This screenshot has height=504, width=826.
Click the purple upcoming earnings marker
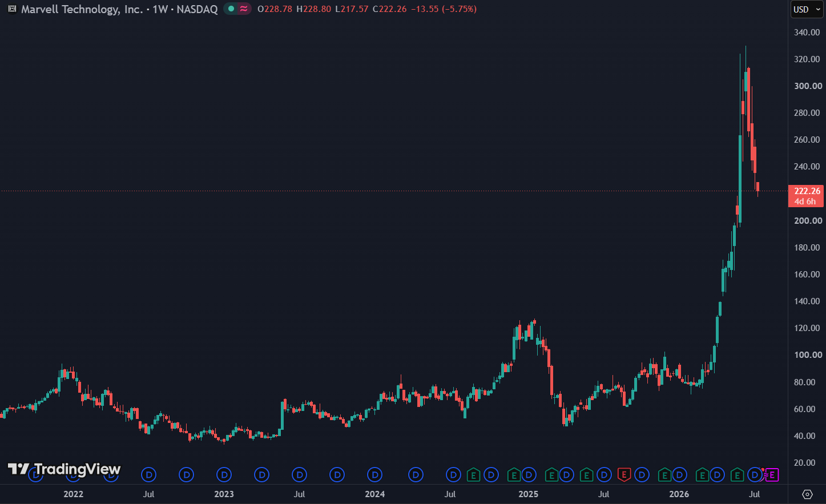(x=772, y=474)
